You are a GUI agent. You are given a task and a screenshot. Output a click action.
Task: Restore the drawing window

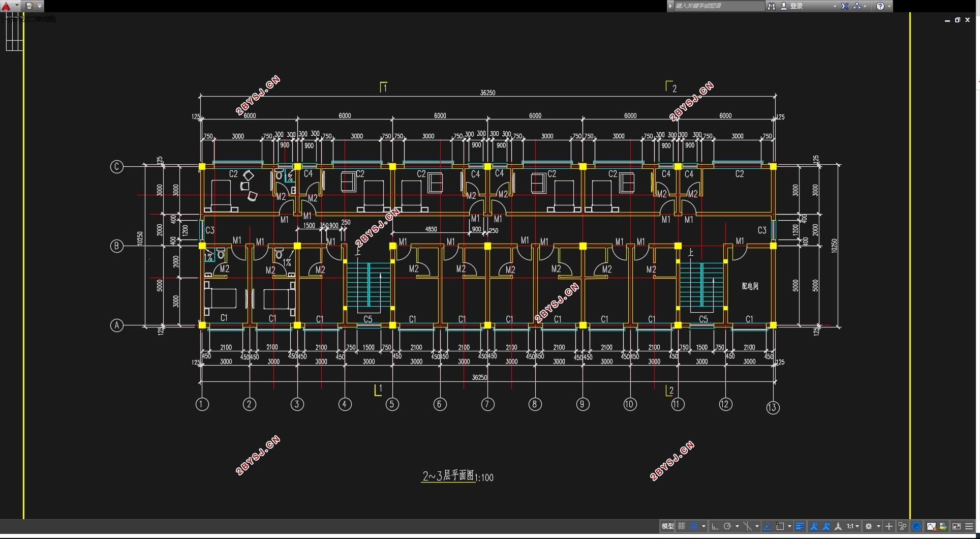pyautogui.click(x=957, y=20)
